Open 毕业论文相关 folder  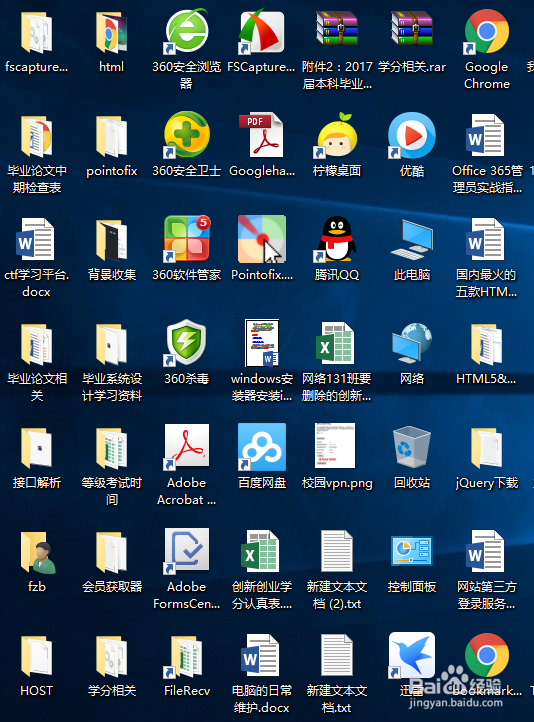coord(36,345)
